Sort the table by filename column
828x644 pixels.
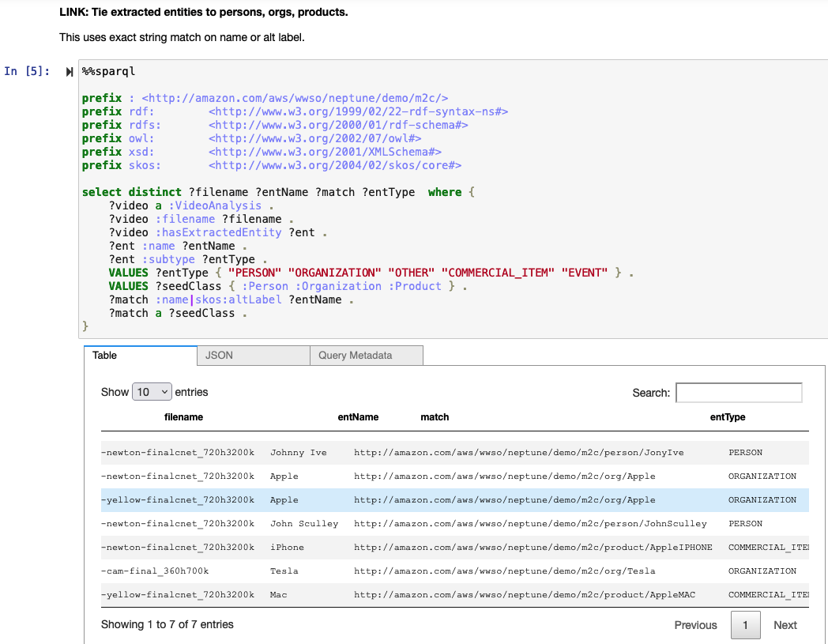(183, 417)
